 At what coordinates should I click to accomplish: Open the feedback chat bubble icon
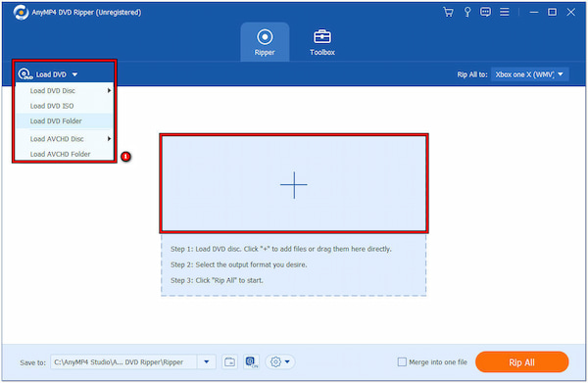coord(485,12)
